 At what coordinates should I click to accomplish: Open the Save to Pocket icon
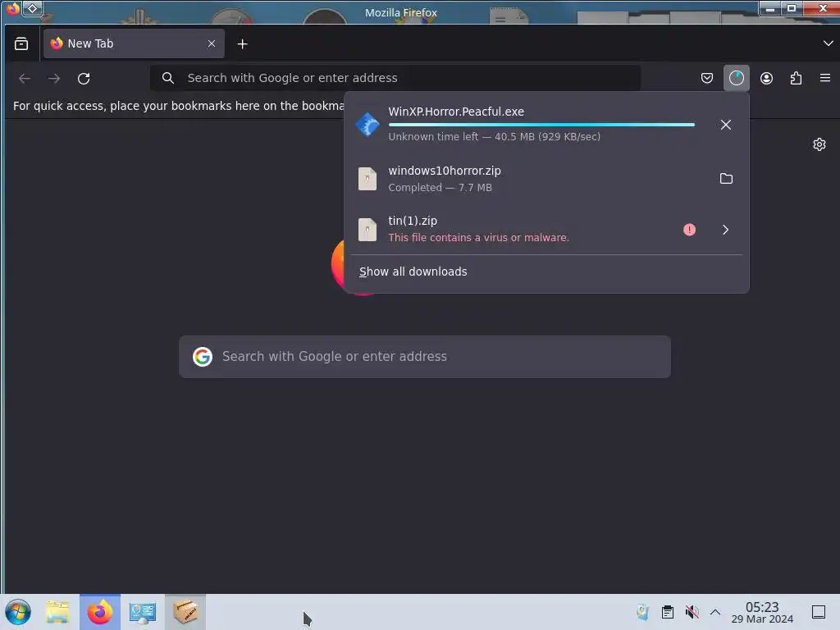point(707,78)
